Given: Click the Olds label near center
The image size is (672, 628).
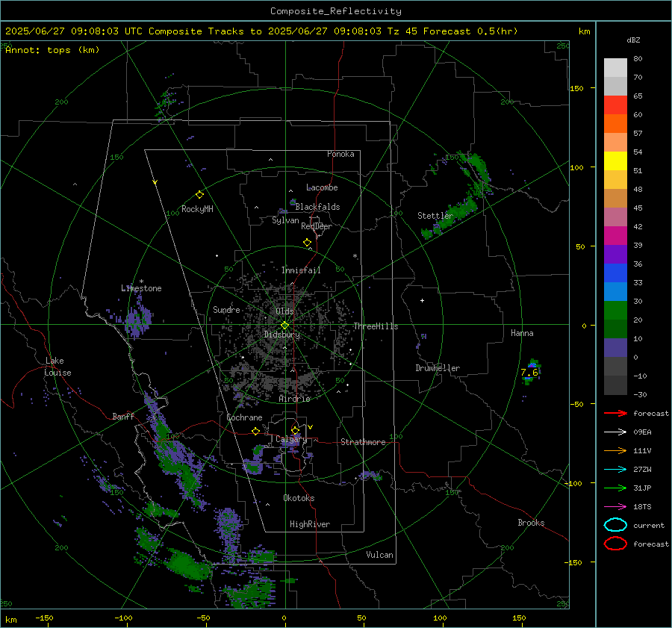Looking at the screenshot, I should [x=284, y=311].
